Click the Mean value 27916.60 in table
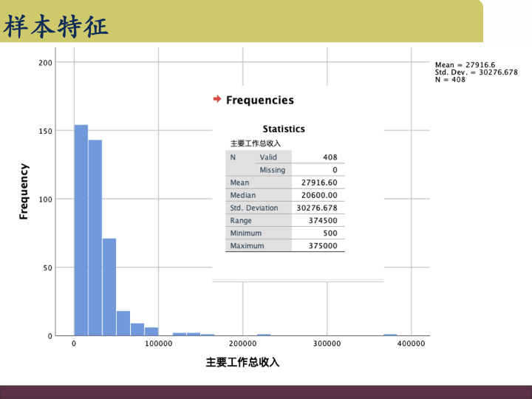Viewport: 532px width, 399px height. point(319,183)
